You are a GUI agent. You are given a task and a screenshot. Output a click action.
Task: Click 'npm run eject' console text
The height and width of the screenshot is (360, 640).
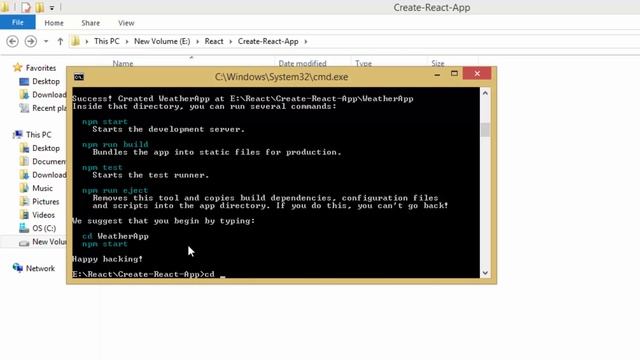[115, 191]
